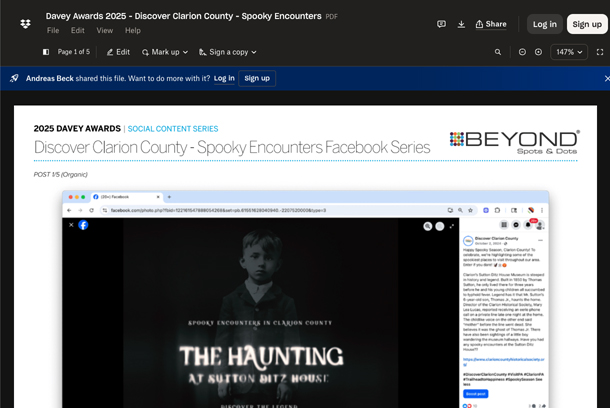Click the 2025 Davey Awards heading
The image size is (610, 408).
77,129
